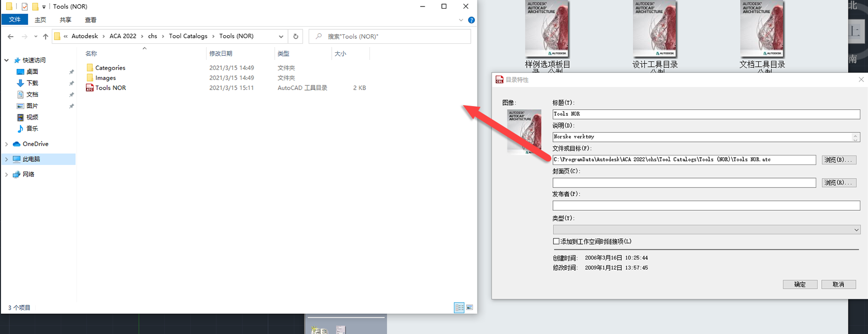Go up one folder level
The image size is (868, 334).
point(45,36)
